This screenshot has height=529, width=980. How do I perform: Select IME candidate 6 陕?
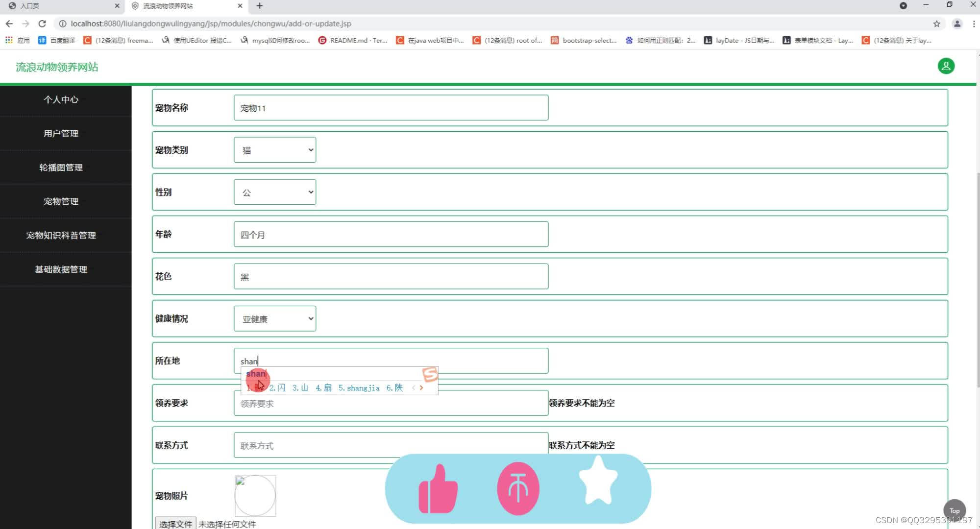[x=394, y=388]
